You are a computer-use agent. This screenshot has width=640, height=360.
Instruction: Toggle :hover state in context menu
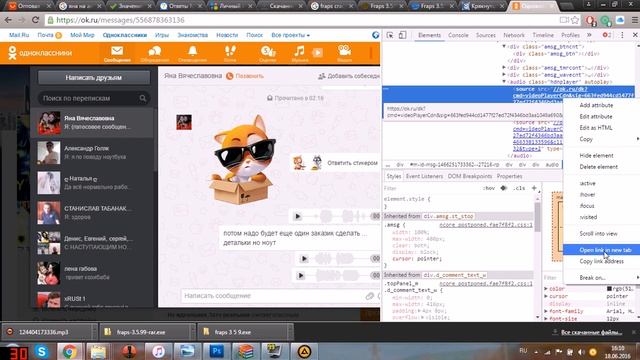(x=588, y=195)
